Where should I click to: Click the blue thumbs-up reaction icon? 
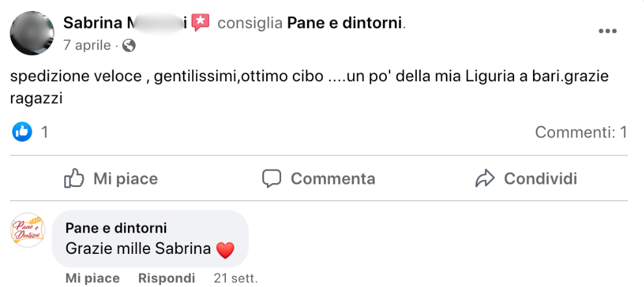pyautogui.click(x=22, y=132)
